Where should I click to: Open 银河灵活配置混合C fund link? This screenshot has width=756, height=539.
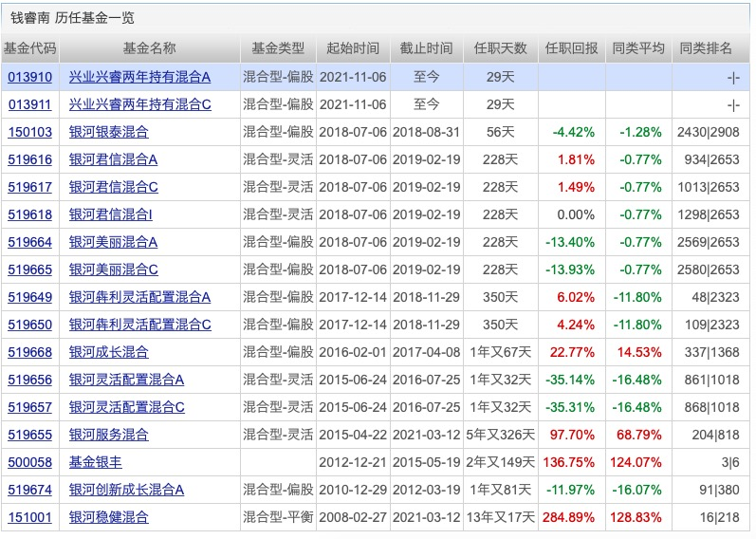[127, 407]
